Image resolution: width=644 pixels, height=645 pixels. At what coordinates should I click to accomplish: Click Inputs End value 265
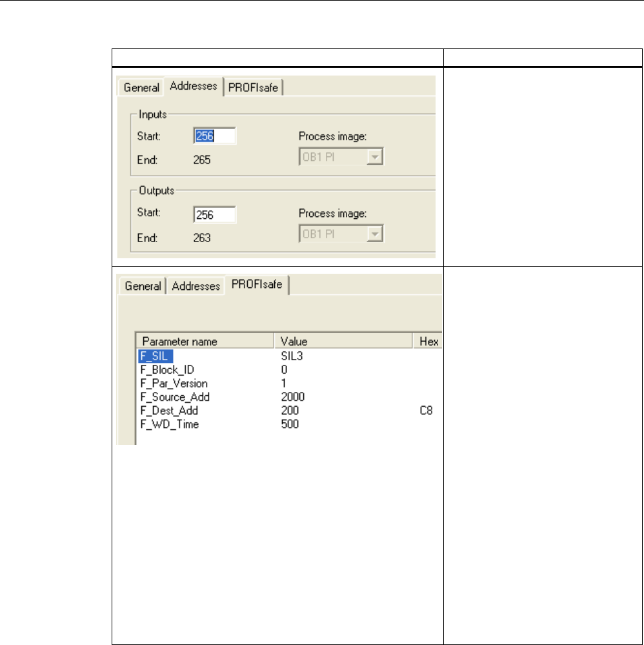pyautogui.click(x=202, y=159)
